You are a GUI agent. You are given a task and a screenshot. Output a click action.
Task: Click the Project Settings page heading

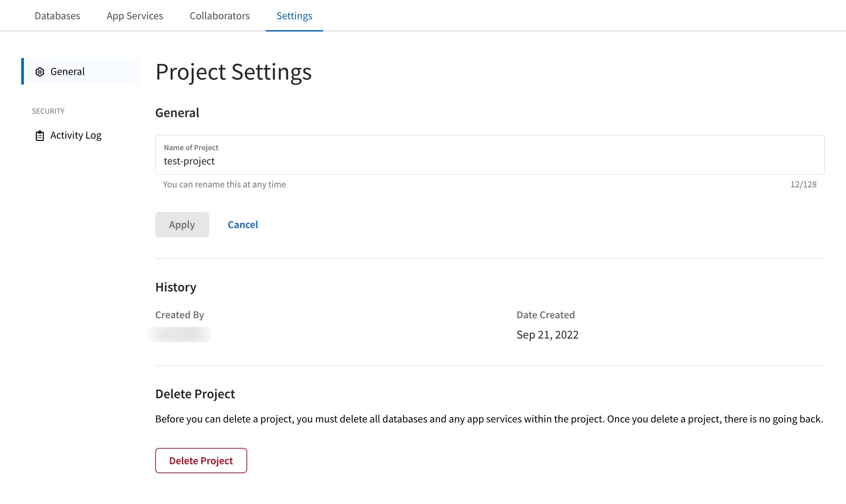click(x=234, y=72)
